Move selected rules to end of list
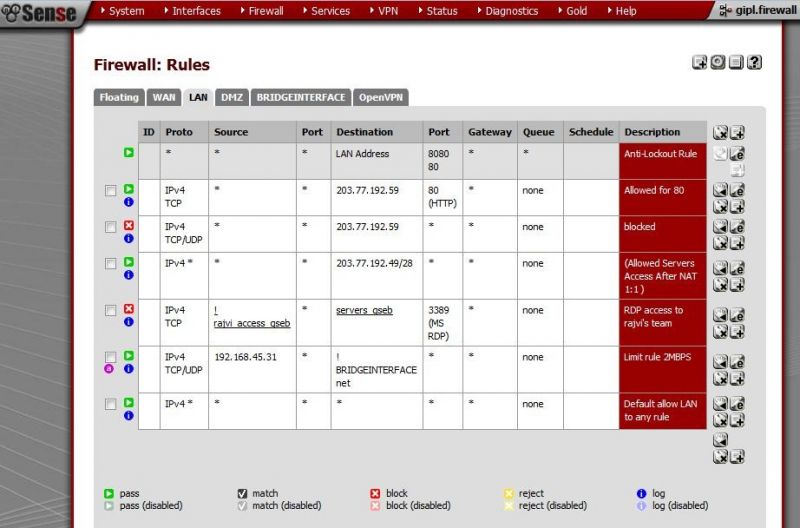 coord(720,440)
